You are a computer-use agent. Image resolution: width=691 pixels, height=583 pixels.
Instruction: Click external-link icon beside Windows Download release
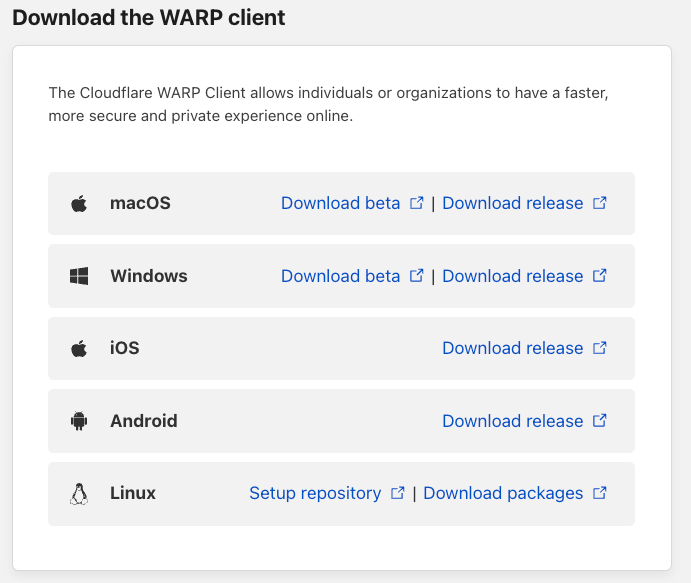click(600, 276)
